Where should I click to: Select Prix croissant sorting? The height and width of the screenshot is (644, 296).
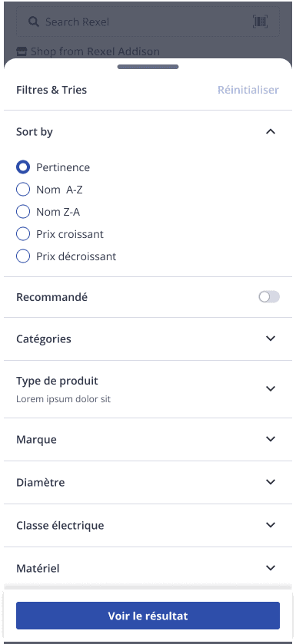23,233
